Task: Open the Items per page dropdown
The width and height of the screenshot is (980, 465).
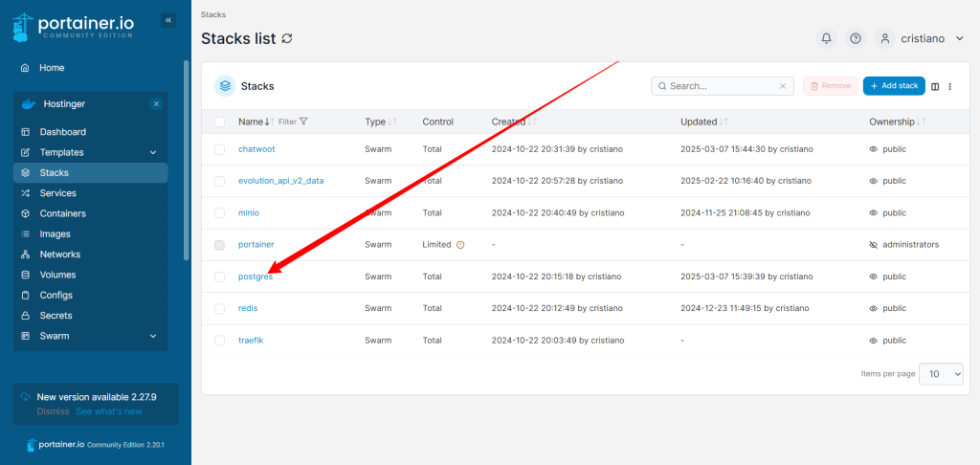Action: pyautogui.click(x=941, y=374)
